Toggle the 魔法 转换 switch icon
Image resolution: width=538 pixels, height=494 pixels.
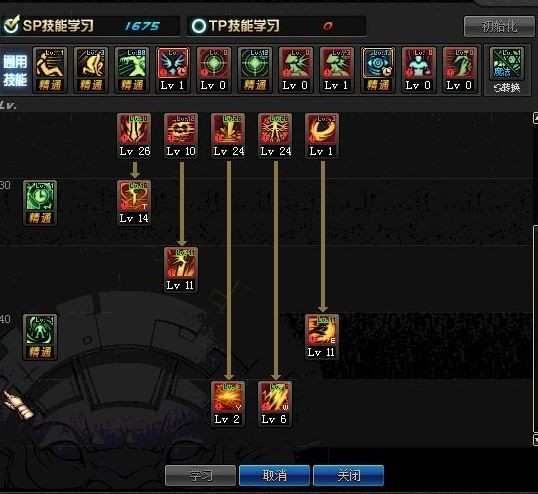coord(507,70)
